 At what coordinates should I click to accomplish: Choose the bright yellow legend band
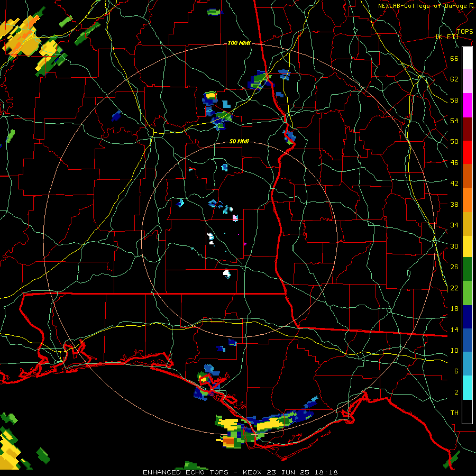(x=467, y=246)
